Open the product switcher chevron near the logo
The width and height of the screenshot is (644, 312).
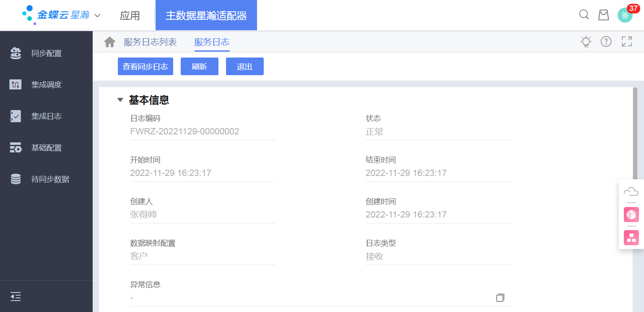[97, 16]
